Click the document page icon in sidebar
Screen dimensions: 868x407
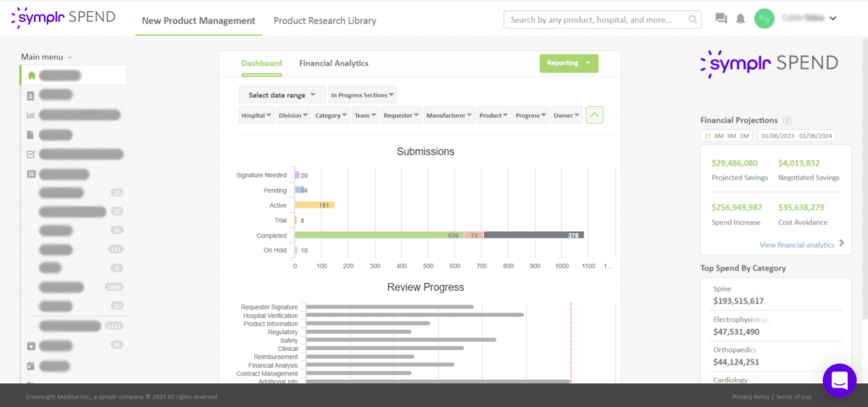click(31, 135)
